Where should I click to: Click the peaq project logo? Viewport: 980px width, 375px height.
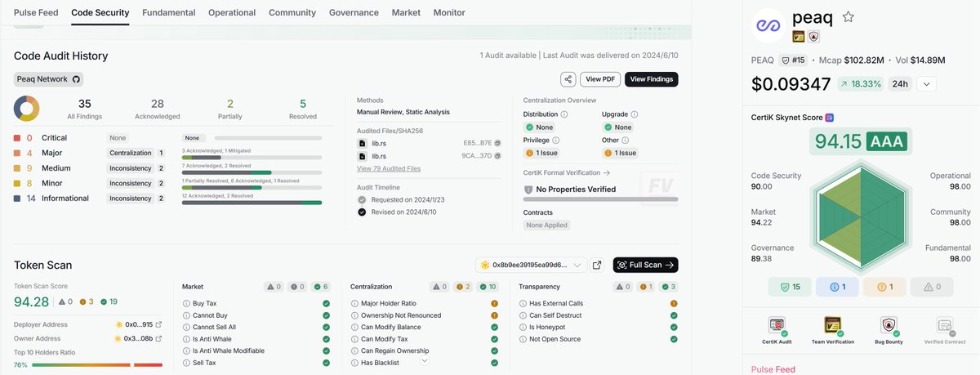(x=767, y=25)
